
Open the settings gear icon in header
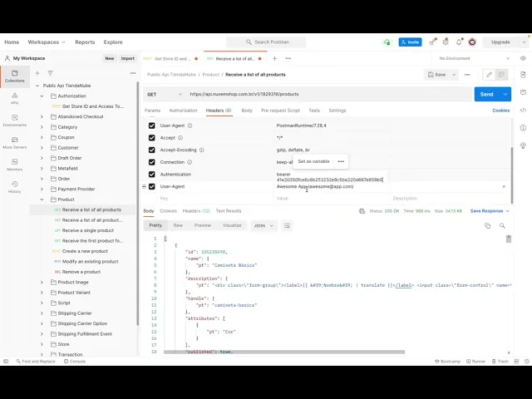tap(446, 42)
